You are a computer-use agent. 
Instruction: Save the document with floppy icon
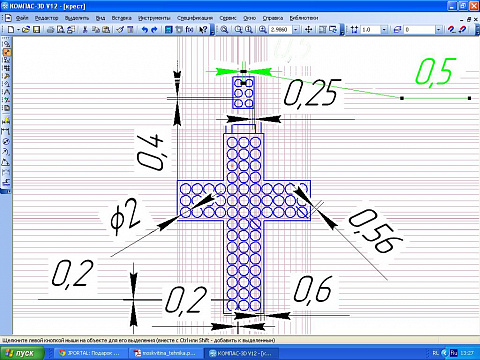[x=36, y=30]
